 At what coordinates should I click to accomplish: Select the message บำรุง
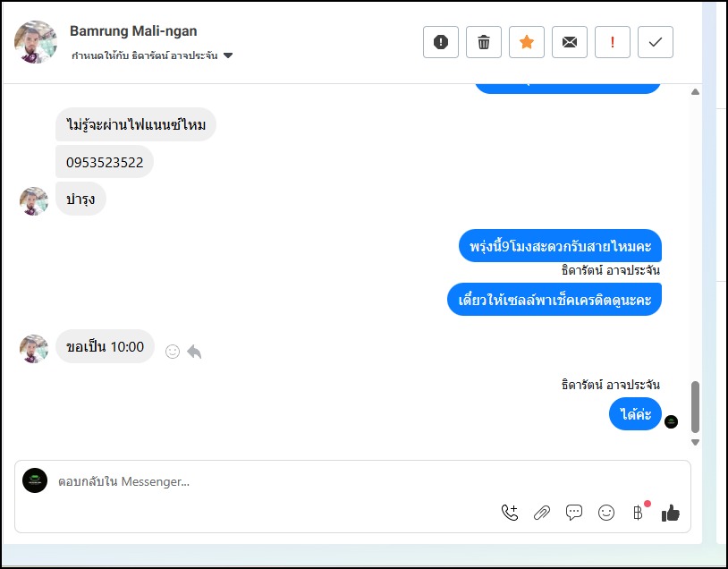(80, 199)
